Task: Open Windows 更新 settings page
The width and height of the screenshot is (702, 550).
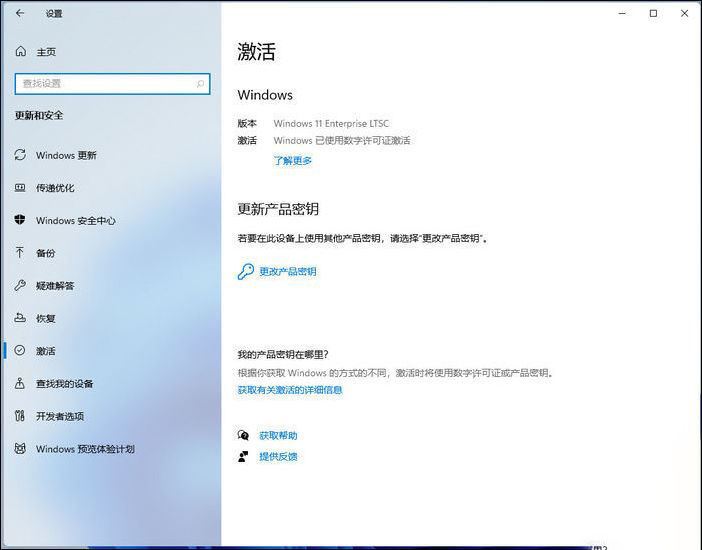Action: [x=66, y=155]
